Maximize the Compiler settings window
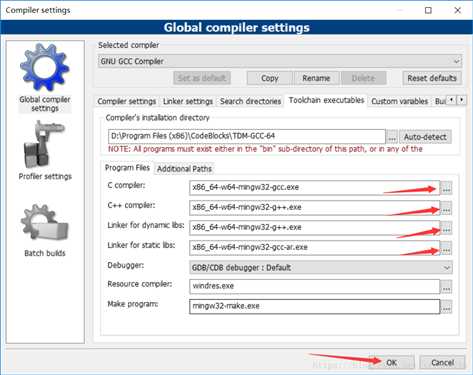 tap(428, 10)
